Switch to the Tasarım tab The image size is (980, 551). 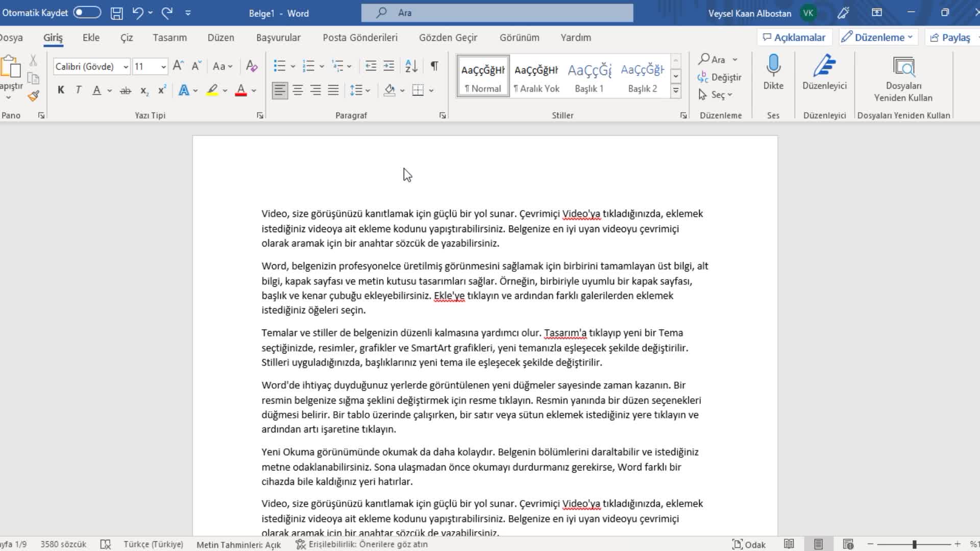tap(169, 37)
